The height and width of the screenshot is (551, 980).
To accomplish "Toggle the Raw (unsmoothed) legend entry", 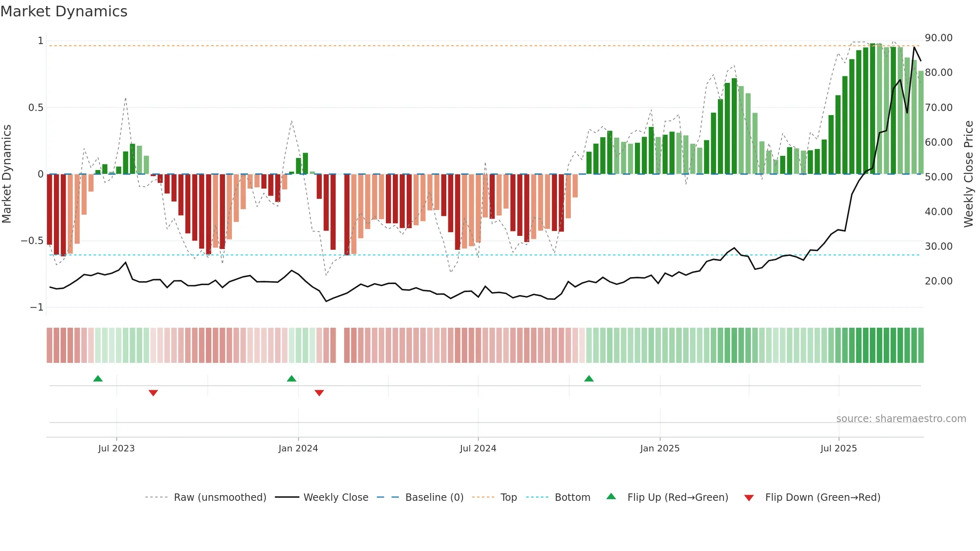I will click(205, 497).
